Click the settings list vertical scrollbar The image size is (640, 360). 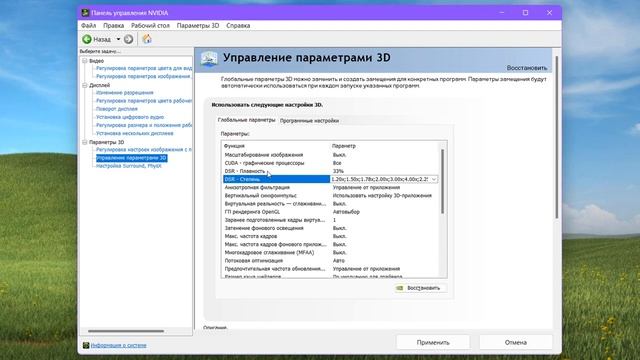coord(442,181)
